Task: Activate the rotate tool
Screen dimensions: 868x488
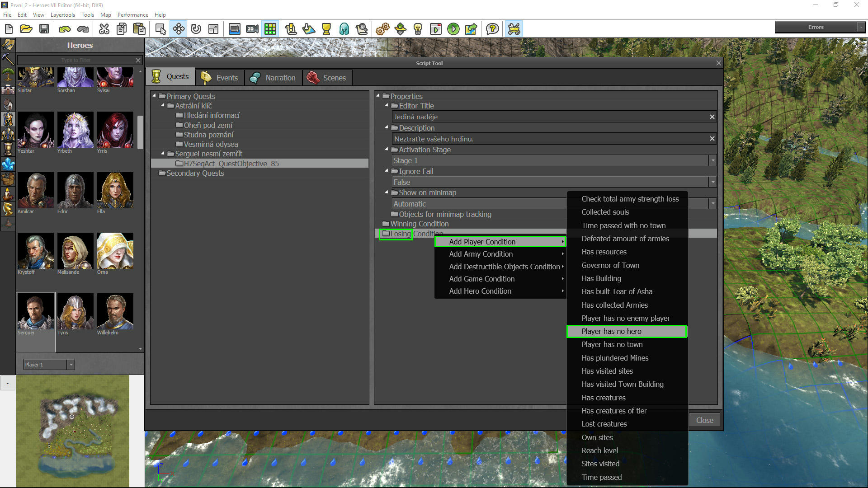Action: tap(196, 29)
